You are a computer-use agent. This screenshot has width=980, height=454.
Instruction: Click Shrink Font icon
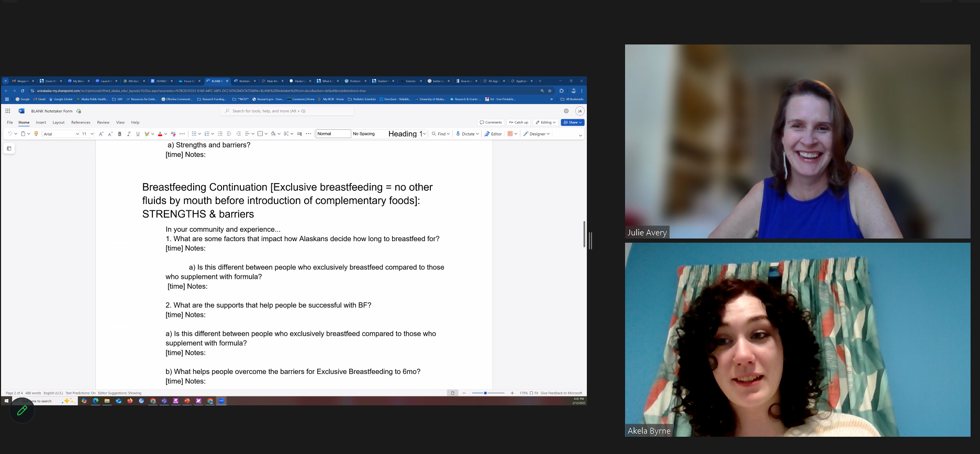110,134
